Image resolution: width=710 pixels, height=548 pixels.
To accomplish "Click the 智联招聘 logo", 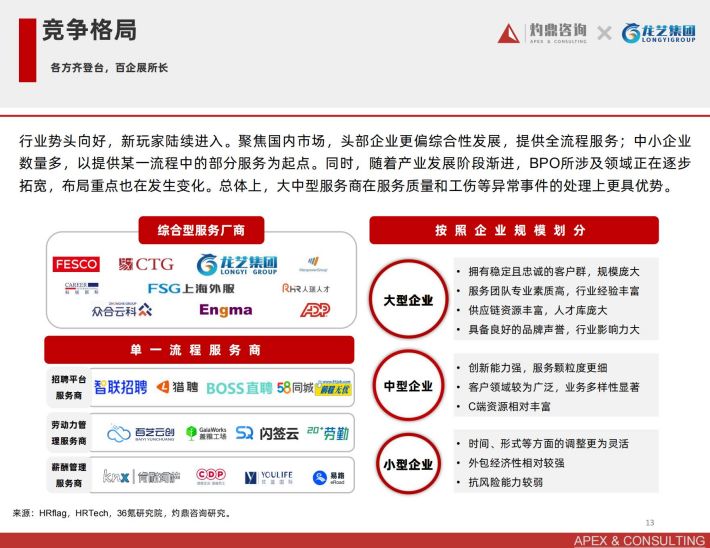I will 120,388.
